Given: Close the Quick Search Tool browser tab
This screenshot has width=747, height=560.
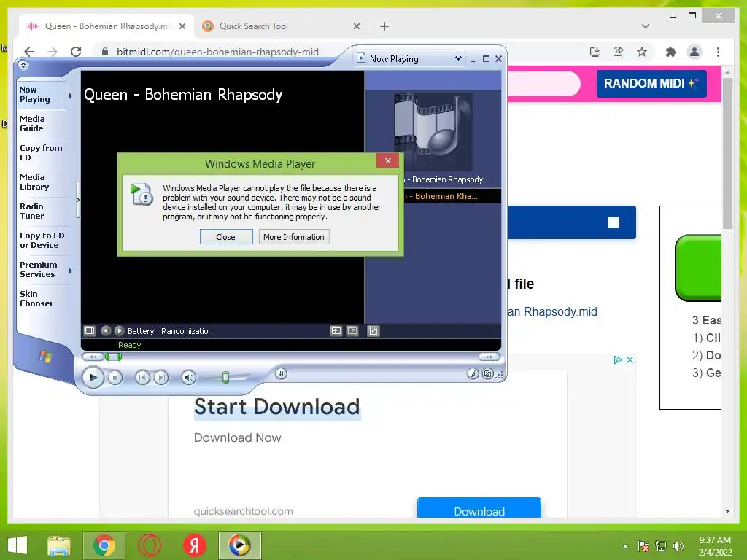Looking at the screenshot, I should coord(356,26).
